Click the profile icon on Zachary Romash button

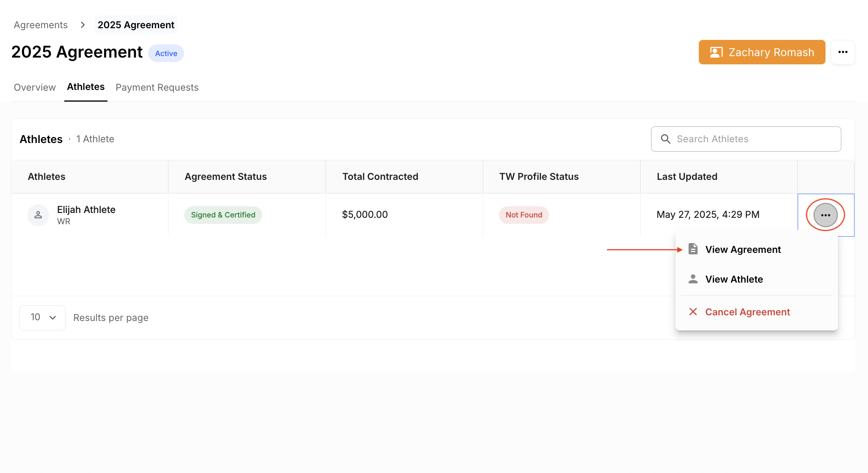(716, 52)
